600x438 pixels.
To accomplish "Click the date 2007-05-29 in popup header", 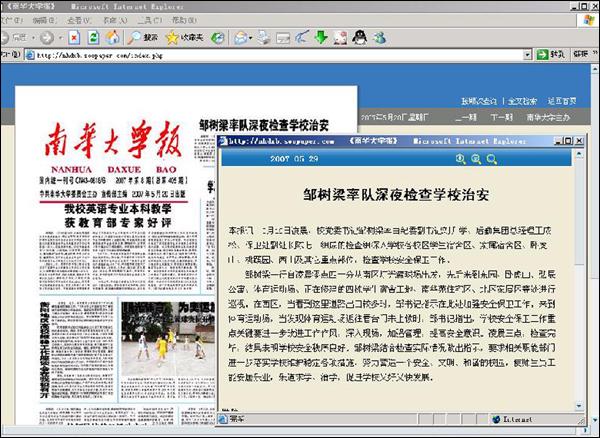I will (294, 159).
